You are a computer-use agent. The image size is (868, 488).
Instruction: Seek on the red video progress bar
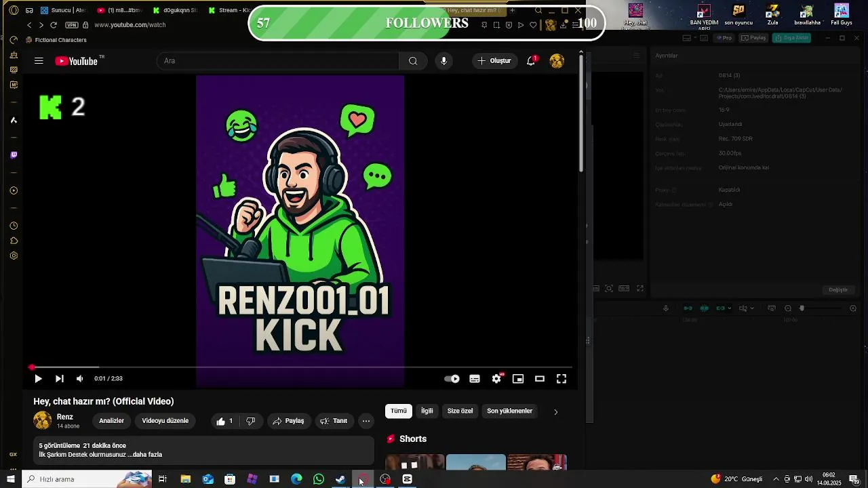302,367
